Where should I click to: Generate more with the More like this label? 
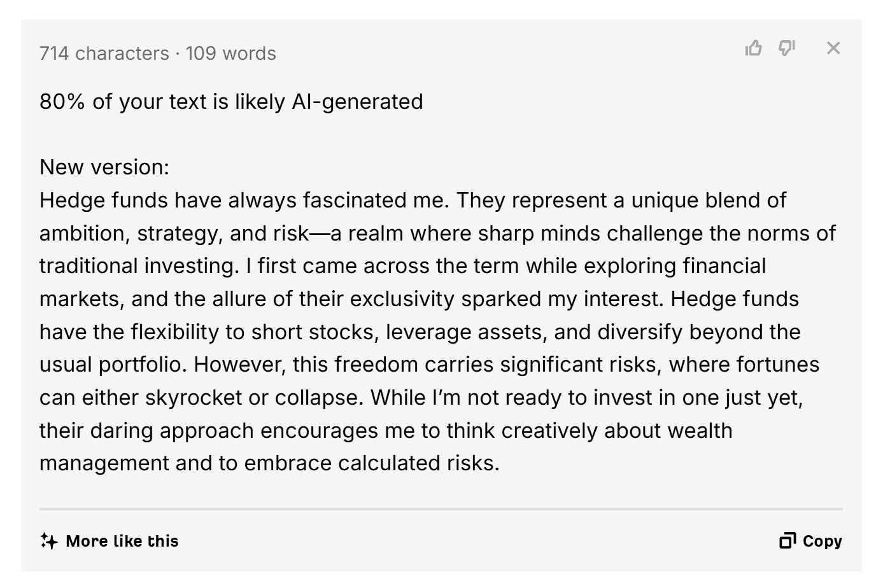[122, 541]
